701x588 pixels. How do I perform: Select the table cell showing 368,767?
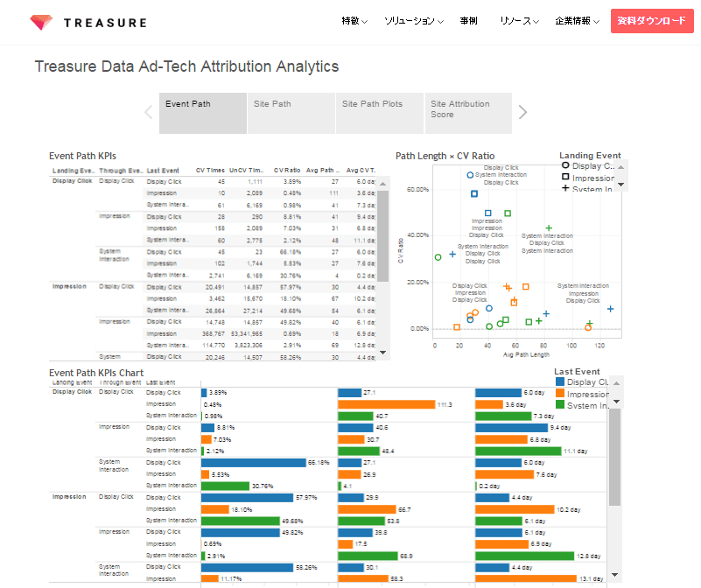tap(214, 334)
